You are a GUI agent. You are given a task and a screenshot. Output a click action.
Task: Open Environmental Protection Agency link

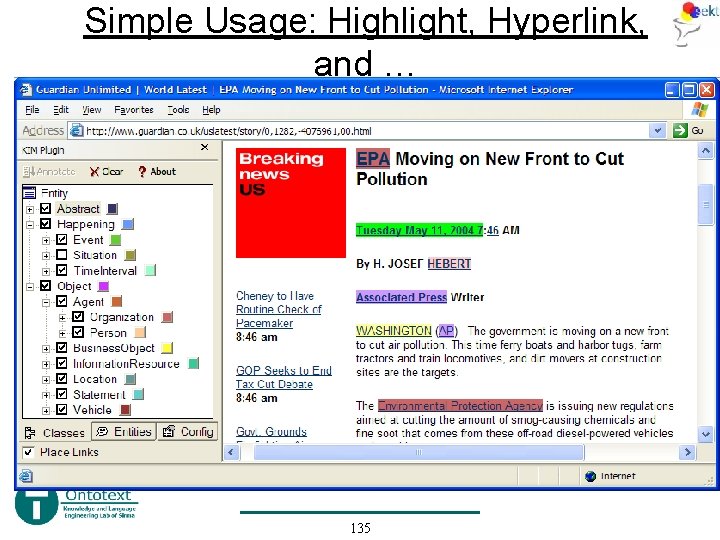tap(460, 406)
